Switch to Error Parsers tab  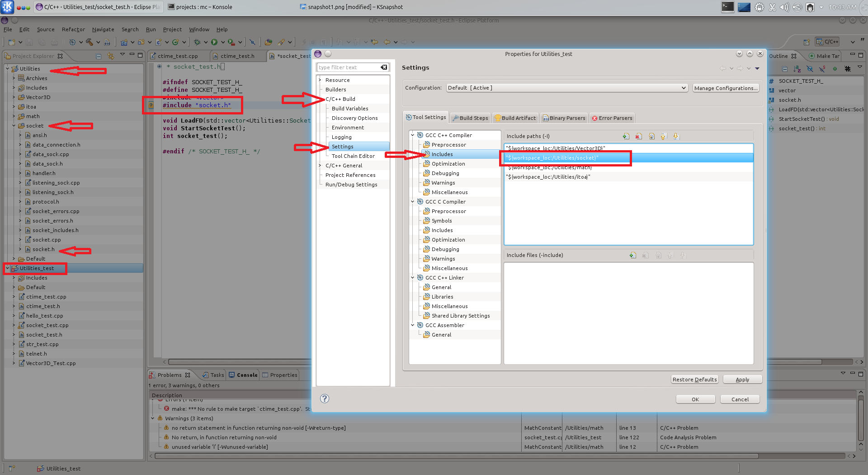pyautogui.click(x=612, y=118)
